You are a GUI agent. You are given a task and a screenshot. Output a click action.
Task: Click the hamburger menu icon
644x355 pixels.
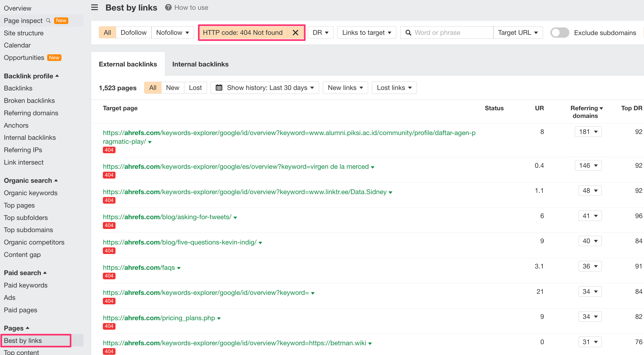click(94, 7)
